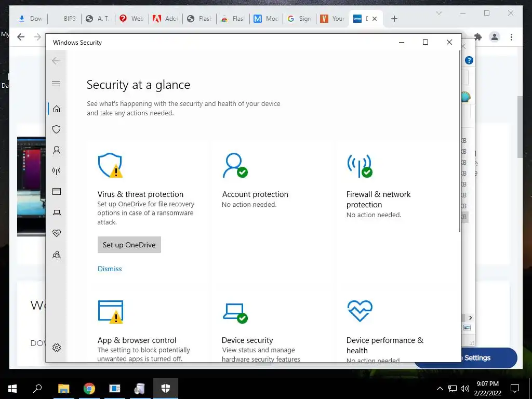Open Firewall & network antenna icon in sidebar
Image resolution: width=532 pixels, height=399 pixels.
(57, 170)
